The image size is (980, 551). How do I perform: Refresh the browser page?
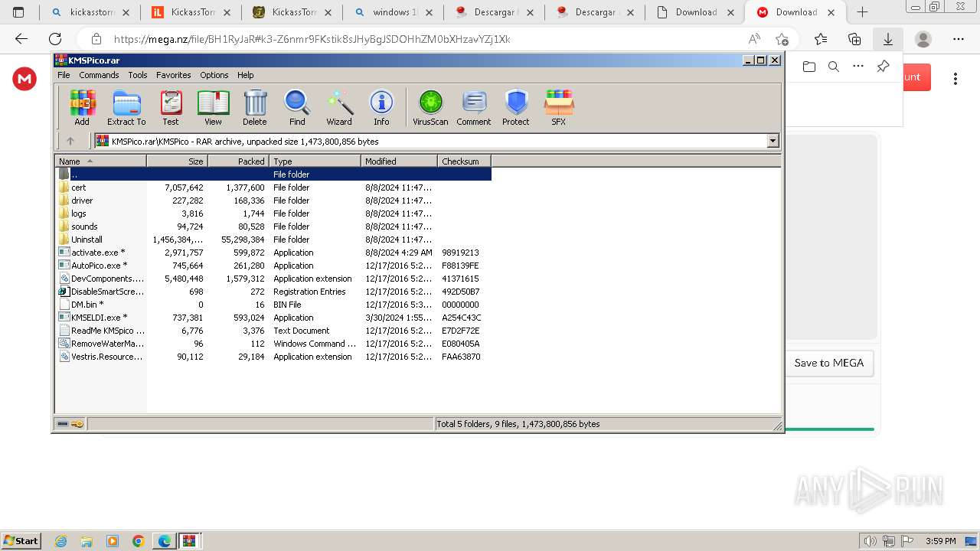[x=55, y=39]
